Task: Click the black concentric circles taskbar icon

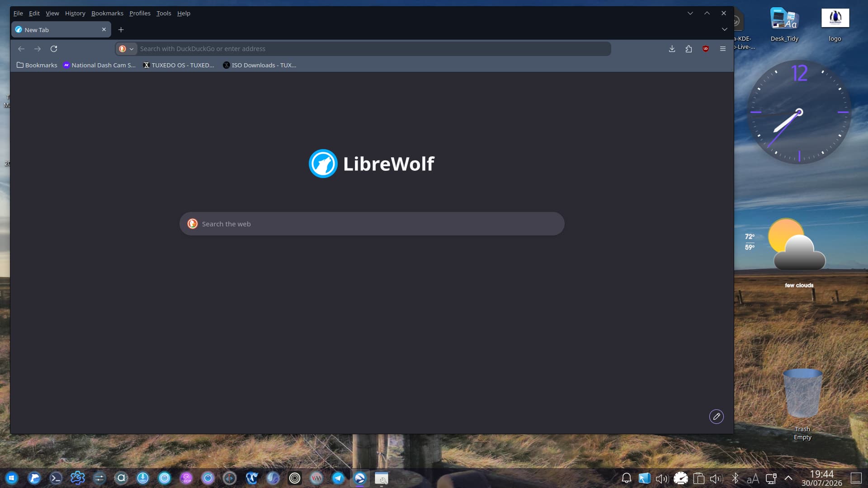Action: tap(295, 478)
